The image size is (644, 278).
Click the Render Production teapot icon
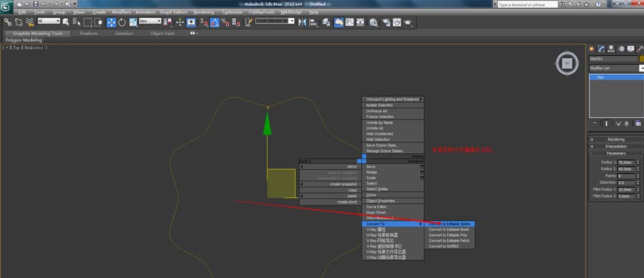pos(408,22)
